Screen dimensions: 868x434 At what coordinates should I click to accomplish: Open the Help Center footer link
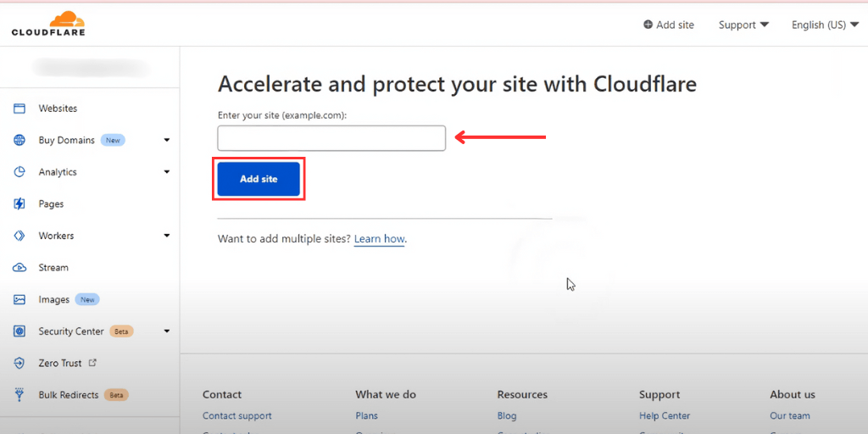tap(665, 415)
